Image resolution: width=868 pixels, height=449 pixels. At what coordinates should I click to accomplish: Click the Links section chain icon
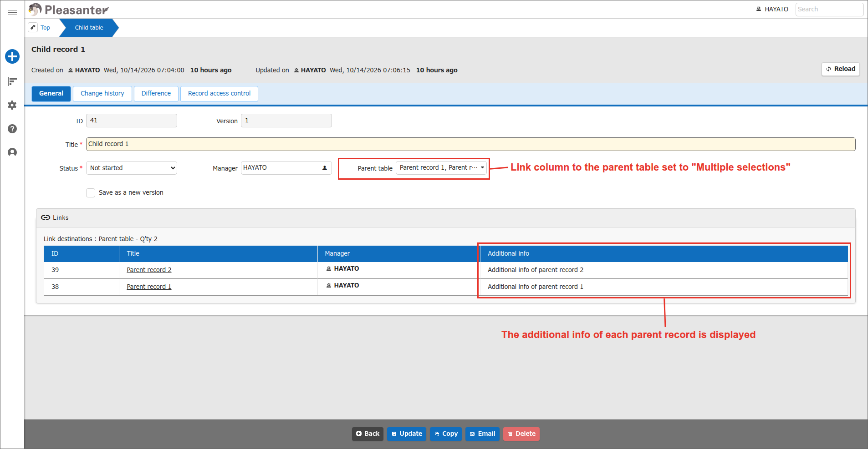coord(46,217)
